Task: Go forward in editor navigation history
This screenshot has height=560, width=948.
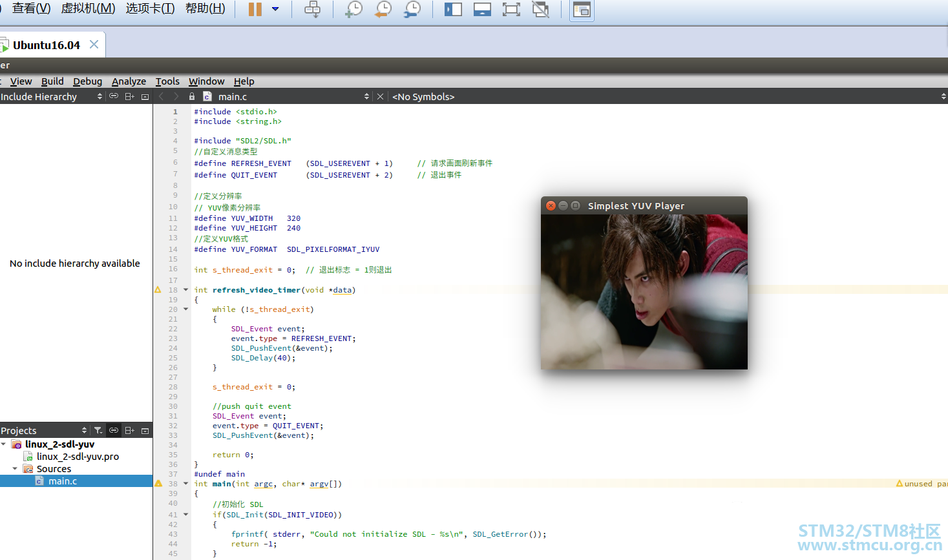Action: pos(176,96)
